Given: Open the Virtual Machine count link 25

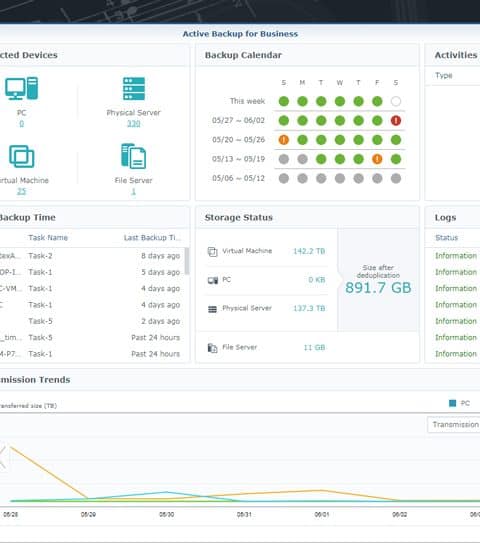Looking at the screenshot, I should [x=21, y=191].
